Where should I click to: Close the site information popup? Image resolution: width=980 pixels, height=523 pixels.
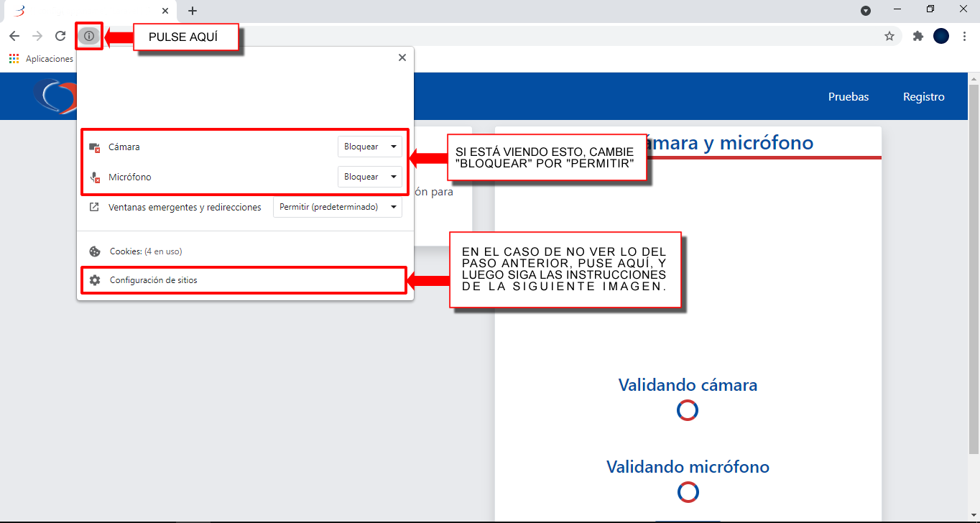[402, 57]
